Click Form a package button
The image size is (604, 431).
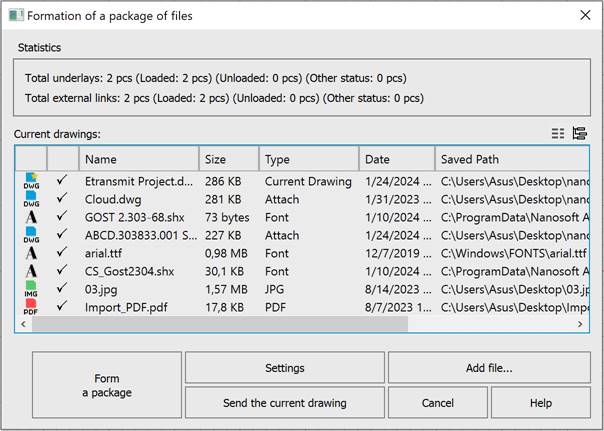[x=107, y=385]
